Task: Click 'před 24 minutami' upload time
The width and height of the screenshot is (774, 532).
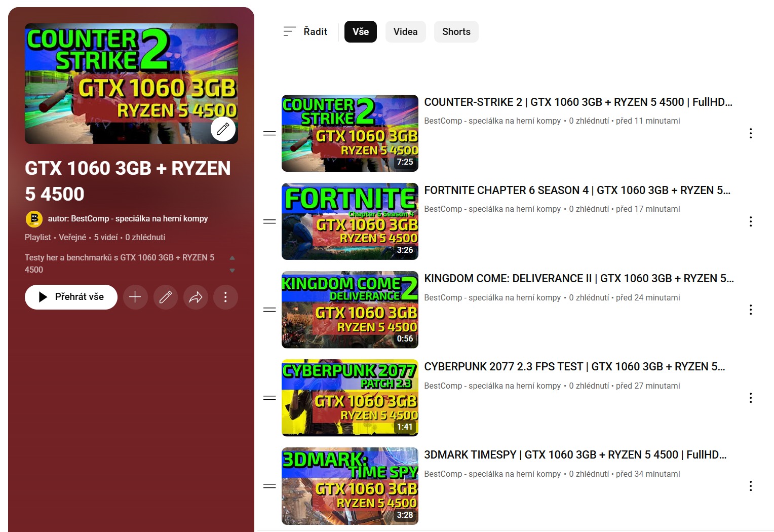Action: (648, 298)
